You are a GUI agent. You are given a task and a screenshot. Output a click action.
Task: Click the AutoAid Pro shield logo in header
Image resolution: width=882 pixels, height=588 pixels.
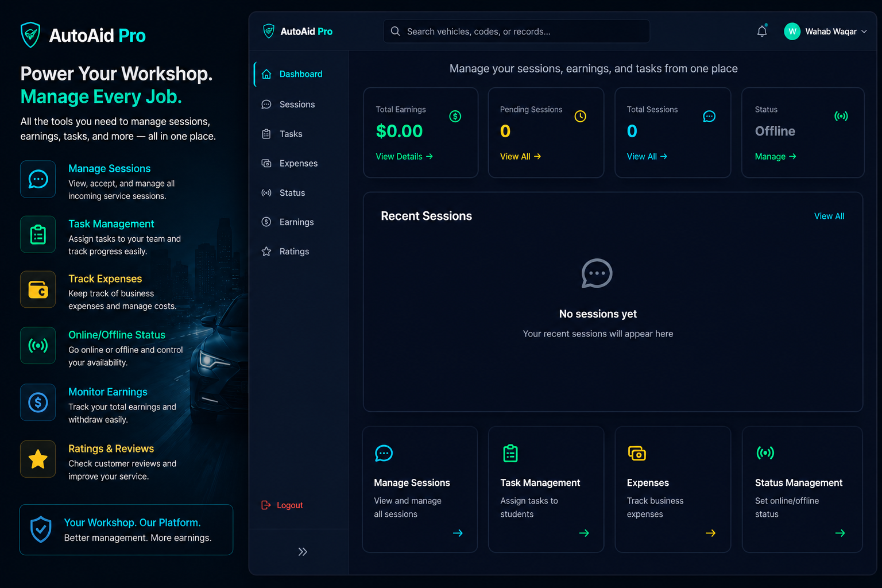269,31
